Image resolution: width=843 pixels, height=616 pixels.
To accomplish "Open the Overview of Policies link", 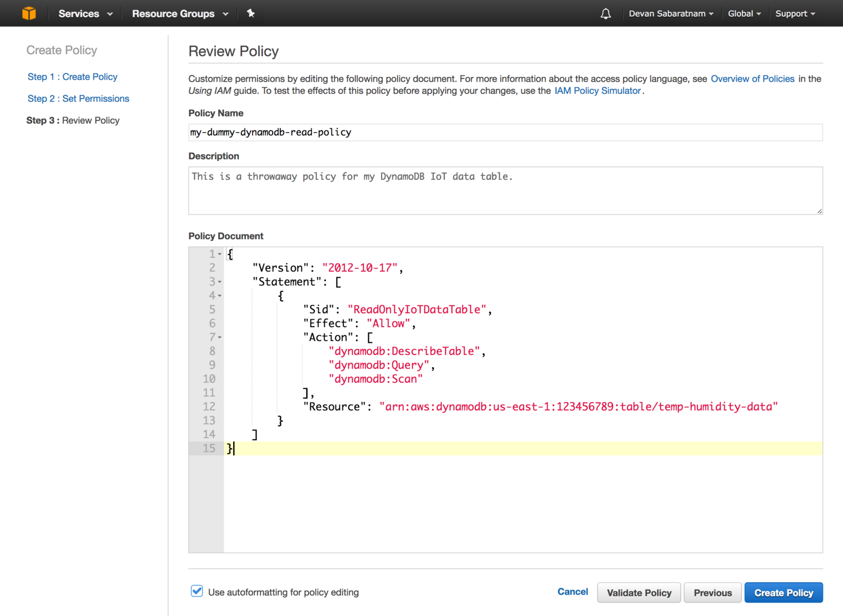I will pyautogui.click(x=752, y=79).
